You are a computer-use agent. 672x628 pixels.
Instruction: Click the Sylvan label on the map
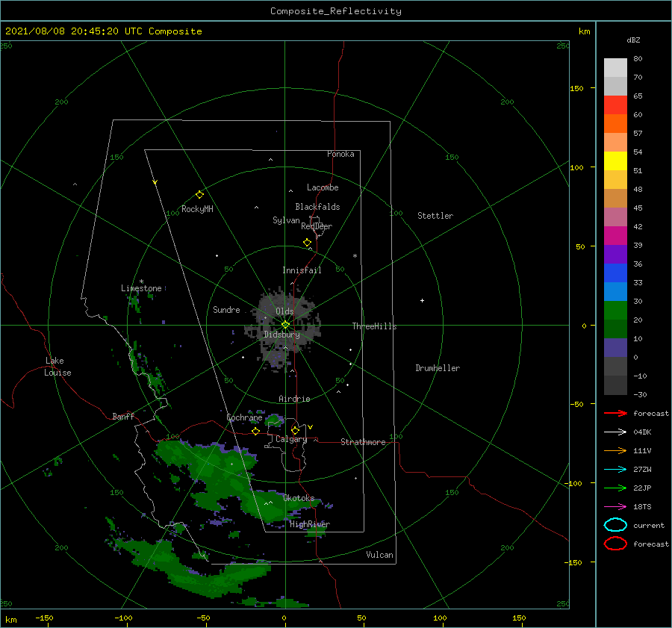(286, 220)
